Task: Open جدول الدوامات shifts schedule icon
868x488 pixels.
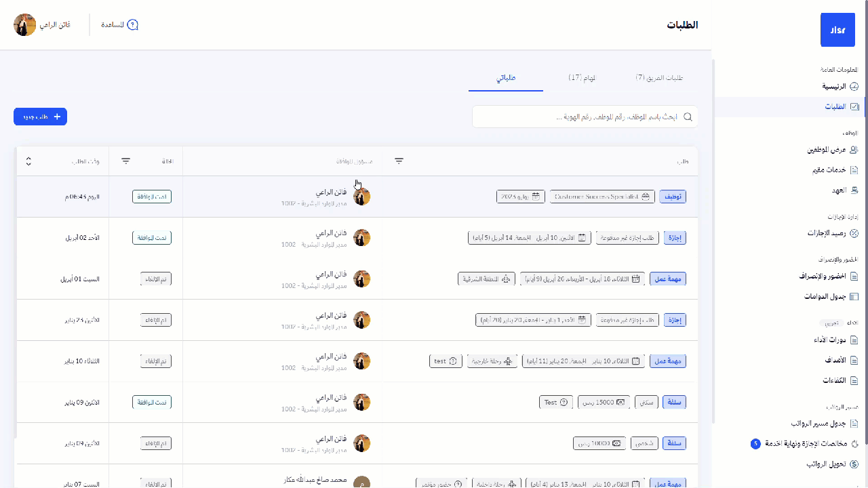Action: pos(854,297)
